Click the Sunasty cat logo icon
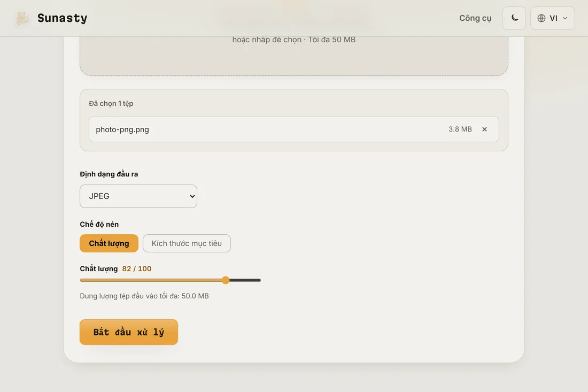The height and width of the screenshot is (392, 588). pos(22,18)
